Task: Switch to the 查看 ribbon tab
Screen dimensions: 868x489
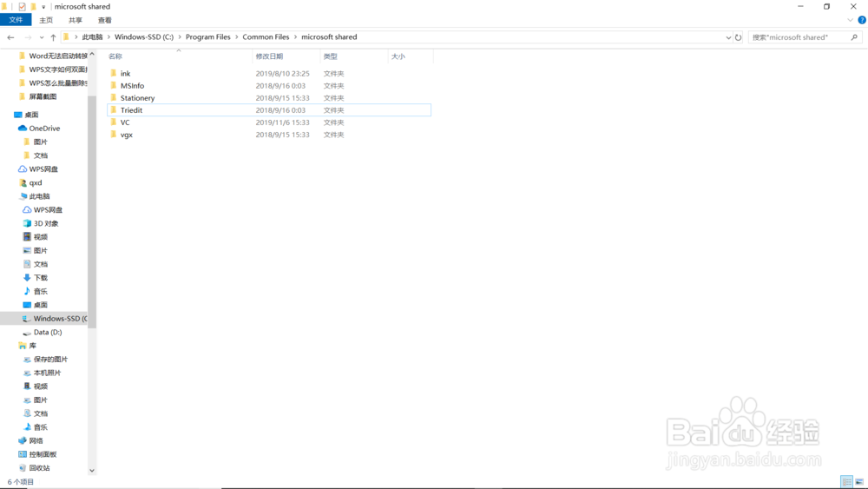Action: tap(105, 20)
